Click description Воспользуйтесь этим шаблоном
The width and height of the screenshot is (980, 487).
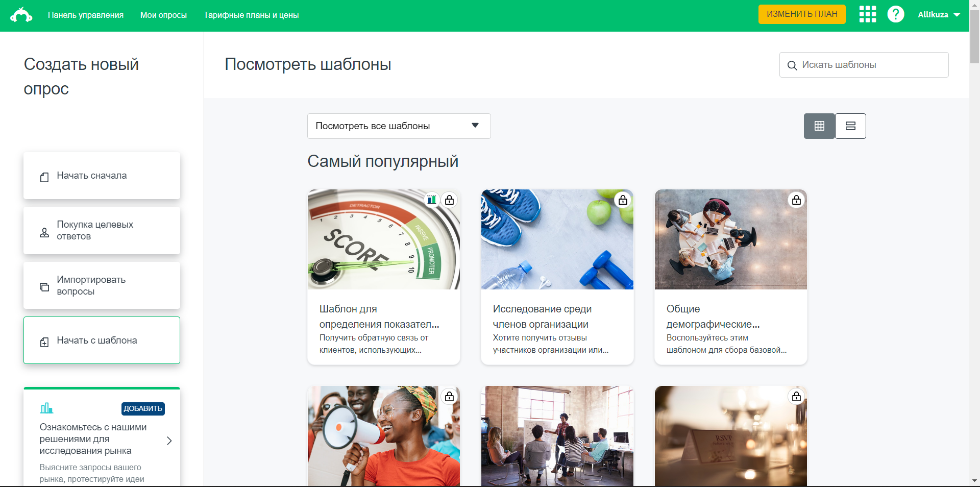(x=726, y=344)
